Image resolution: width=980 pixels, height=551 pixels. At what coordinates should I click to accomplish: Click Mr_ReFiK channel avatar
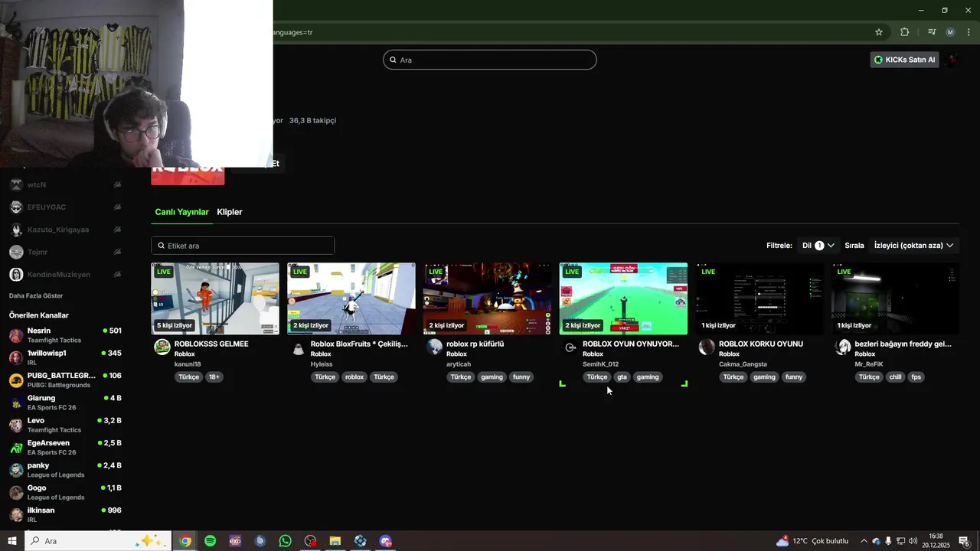pyautogui.click(x=843, y=347)
